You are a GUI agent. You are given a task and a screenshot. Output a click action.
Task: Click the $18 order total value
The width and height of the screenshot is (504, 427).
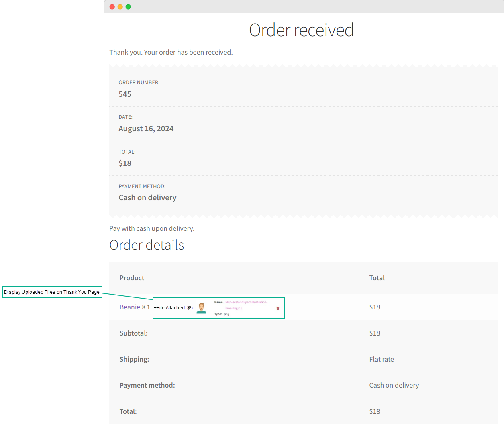tap(125, 163)
